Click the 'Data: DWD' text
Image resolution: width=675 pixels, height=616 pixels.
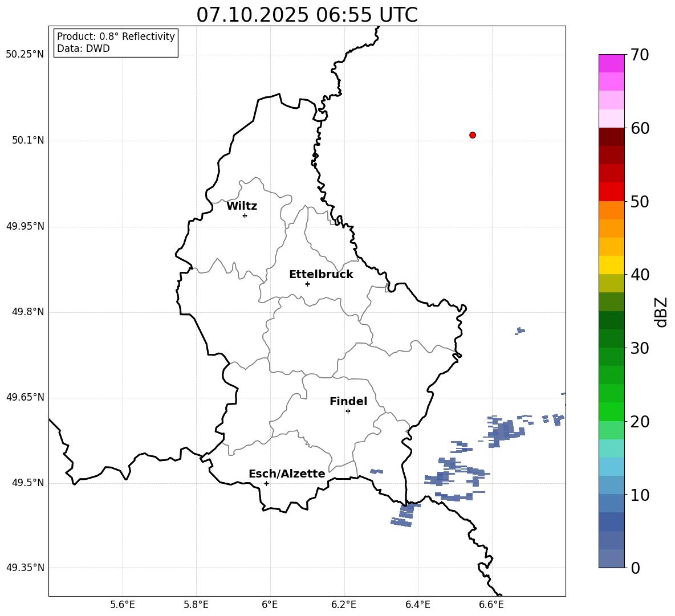(x=83, y=48)
